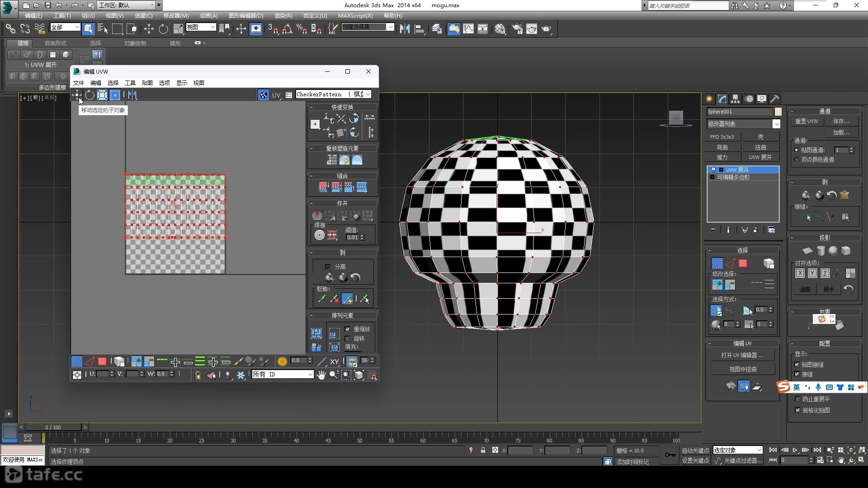The image size is (868, 488).
Task: Toggle the 防止重展平 checkbox
Action: coord(797,399)
